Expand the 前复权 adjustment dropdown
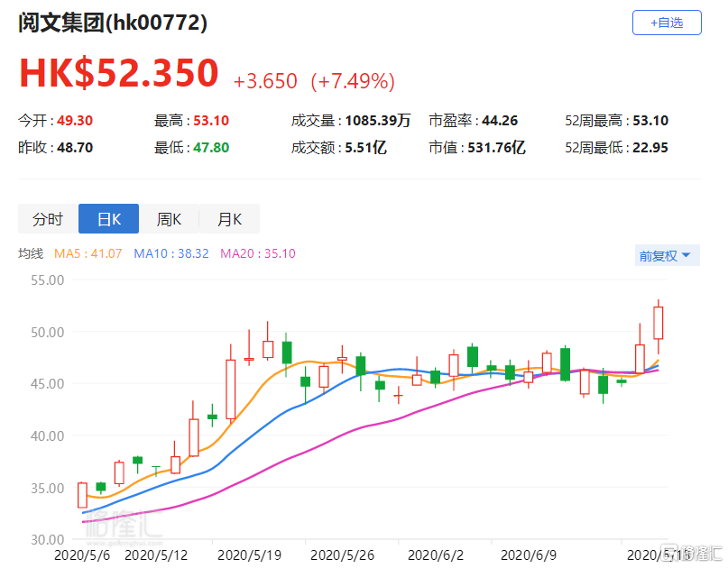The height and width of the screenshot is (568, 728). 667,256
